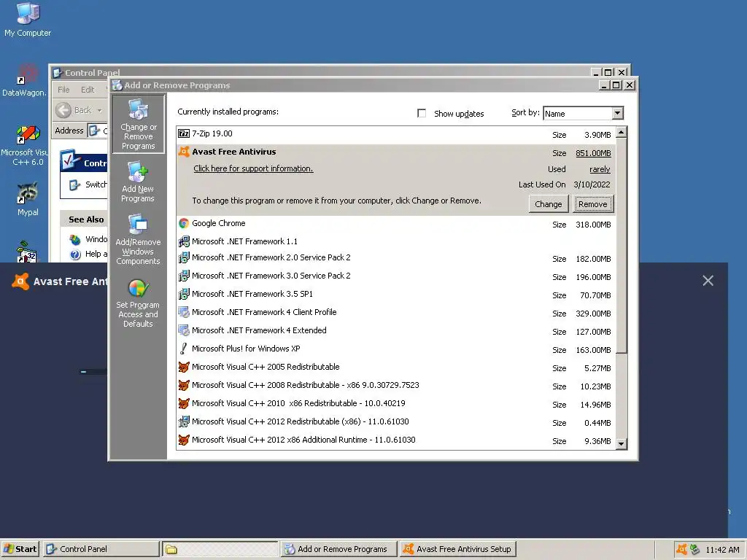Click the Avast Free Antivirus list icon
Viewport: 747px width, 560px height.
tap(184, 152)
